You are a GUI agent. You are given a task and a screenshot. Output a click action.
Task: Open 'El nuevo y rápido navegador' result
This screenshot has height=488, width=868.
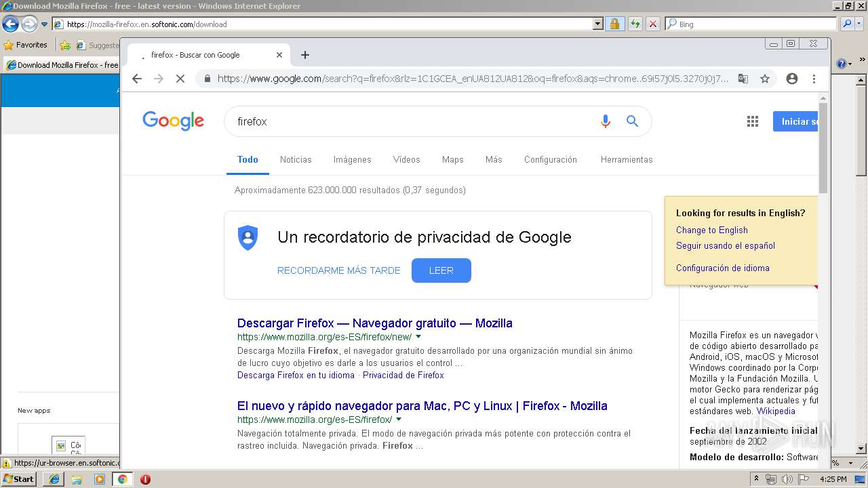[x=422, y=406]
